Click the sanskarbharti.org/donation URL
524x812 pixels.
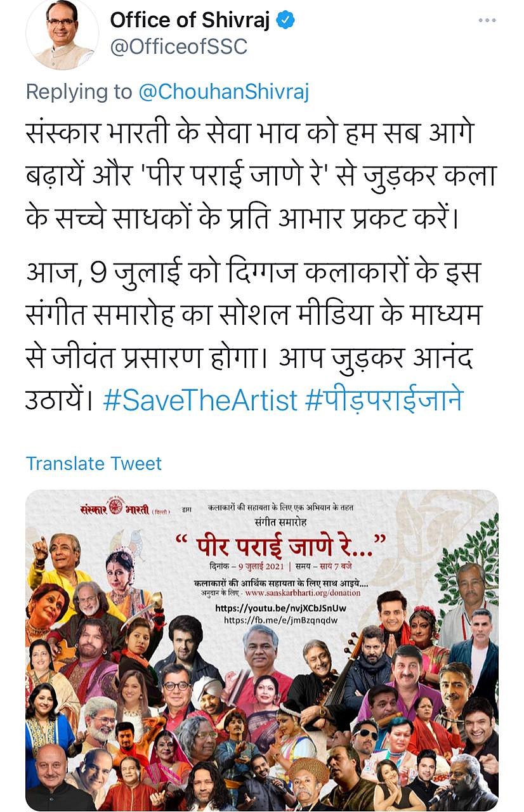[x=303, y=593]
